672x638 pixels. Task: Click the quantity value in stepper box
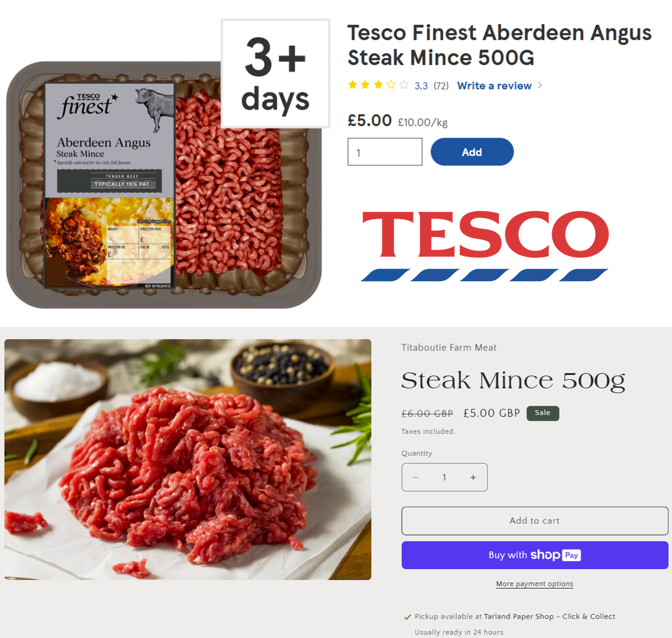point(444,477)
